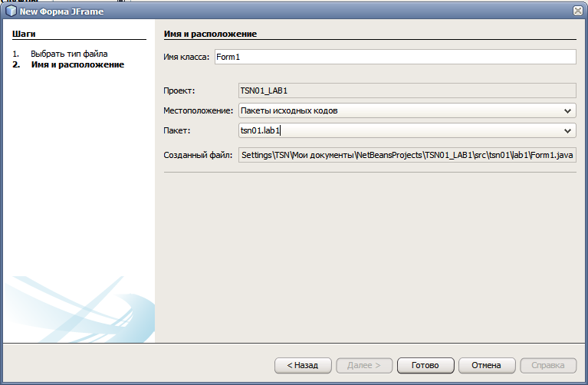Finish the wizard with Готово
The width and height of the screenshot is (588, 385).
(x=425, y=365)
